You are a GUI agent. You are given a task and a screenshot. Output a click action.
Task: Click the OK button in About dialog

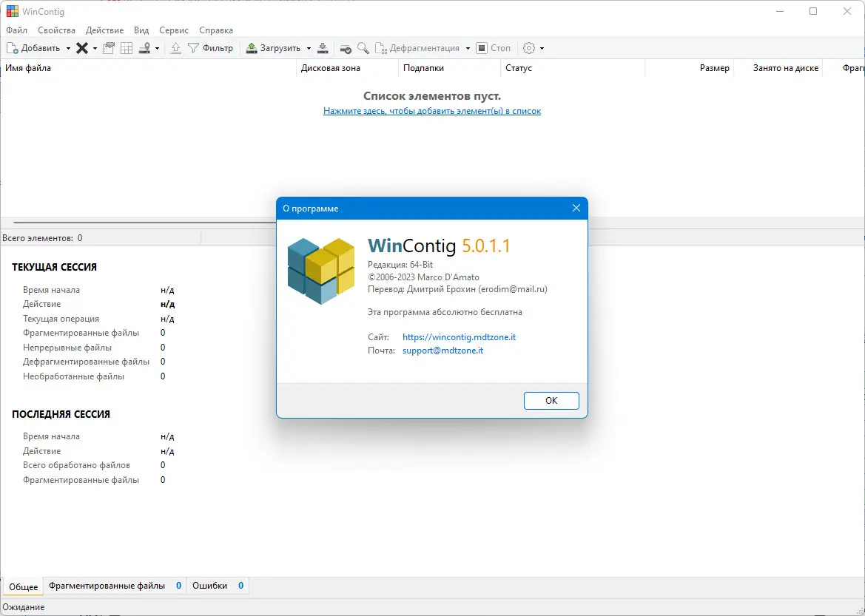click(551, 400)
